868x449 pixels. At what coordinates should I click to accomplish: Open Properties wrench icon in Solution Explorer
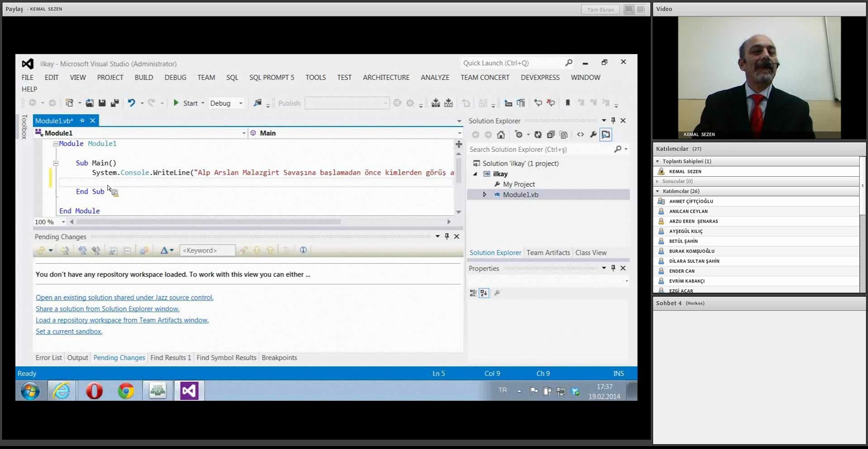593,135
